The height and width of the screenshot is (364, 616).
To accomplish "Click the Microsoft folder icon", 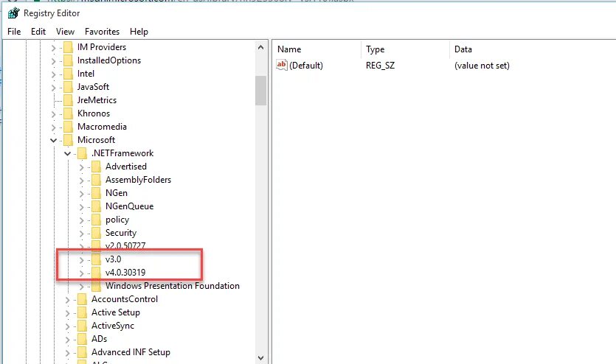I will (x=69, y=140).
